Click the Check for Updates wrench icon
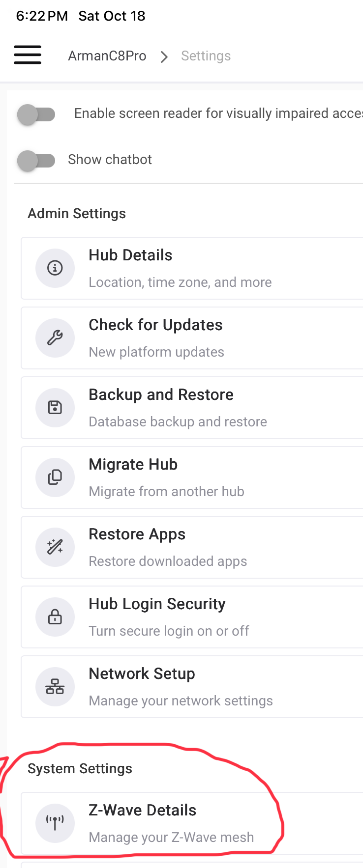Image resolution: width=363 pixels, height=868 pixels. [55, 338]
